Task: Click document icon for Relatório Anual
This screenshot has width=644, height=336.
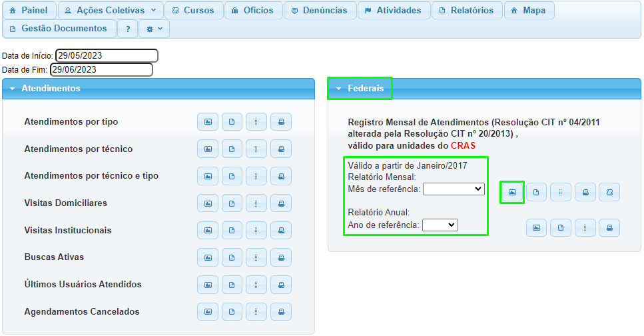Action: click(x=561, y=228)
